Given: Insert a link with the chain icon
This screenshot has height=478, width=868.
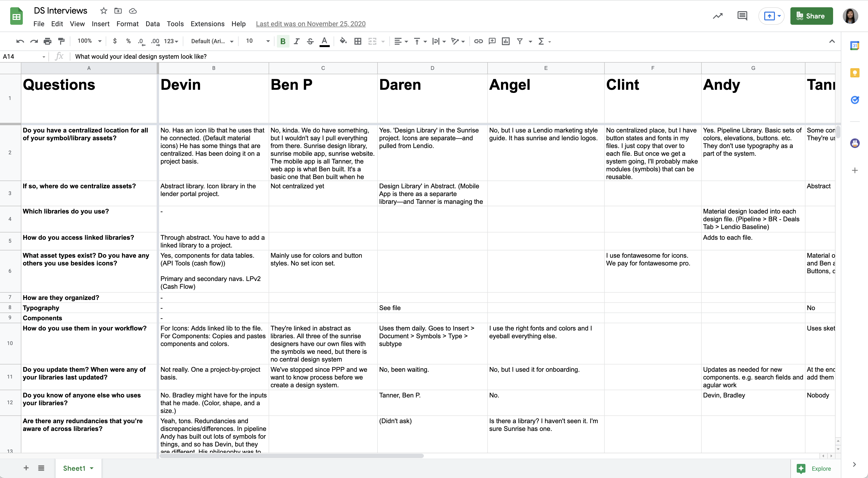Looking at the screenshot, I should [478, 41].
